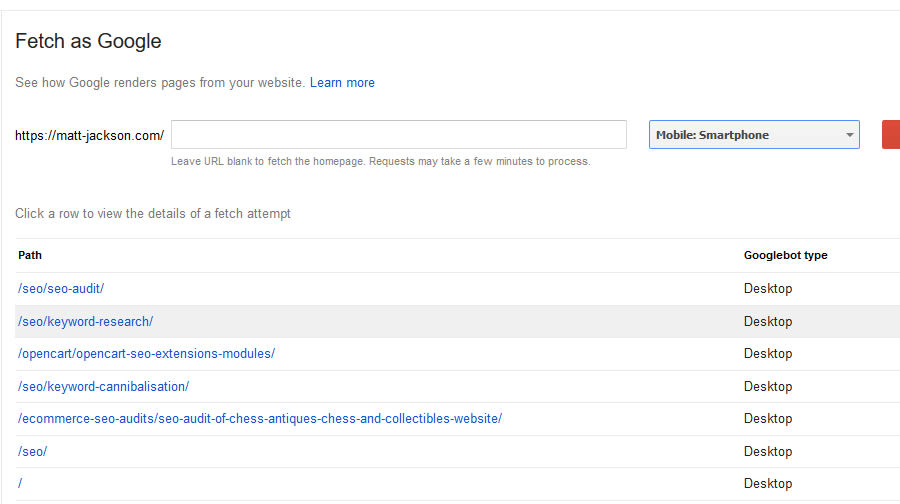Click the red fetch button
900x504 pixels.
click(891, 134)
